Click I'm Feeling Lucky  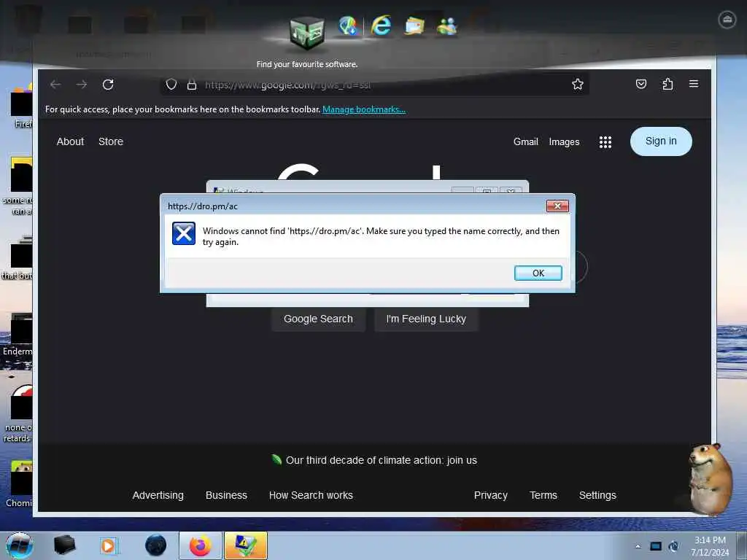coord(426,319)
